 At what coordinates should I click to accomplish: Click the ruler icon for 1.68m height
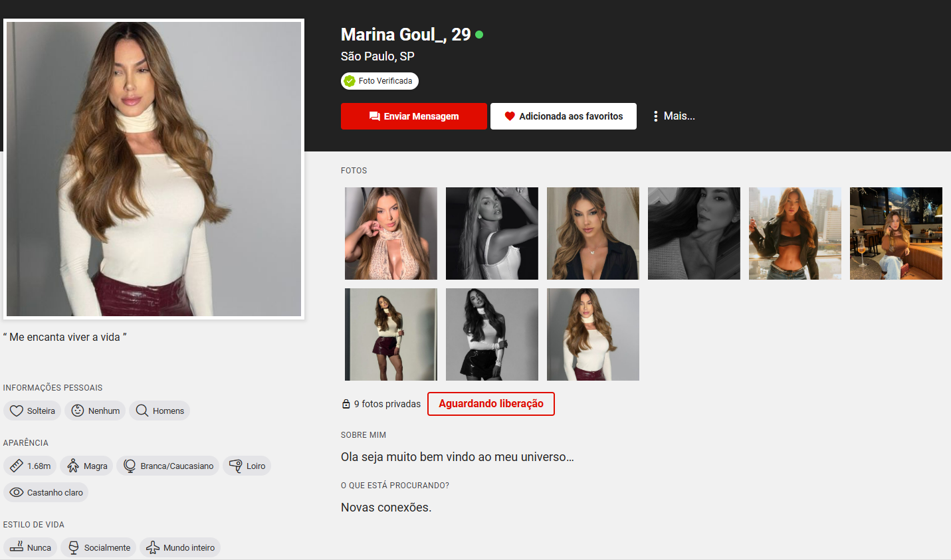tap(17, 466)
